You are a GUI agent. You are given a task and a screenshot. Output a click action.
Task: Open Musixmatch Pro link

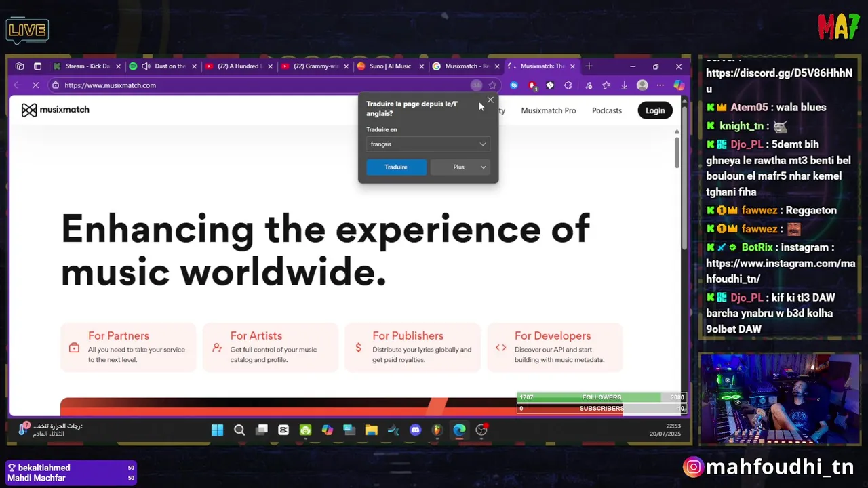(548, 110)
